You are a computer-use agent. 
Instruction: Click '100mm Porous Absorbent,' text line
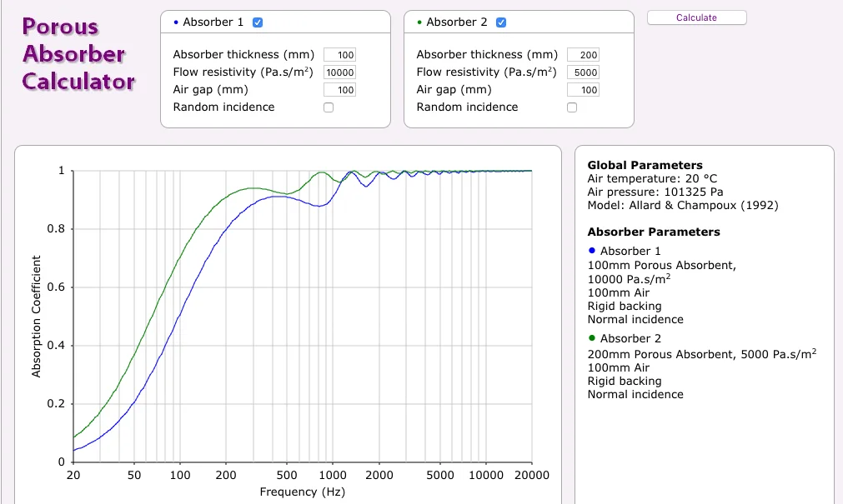(x=662, y=266)
